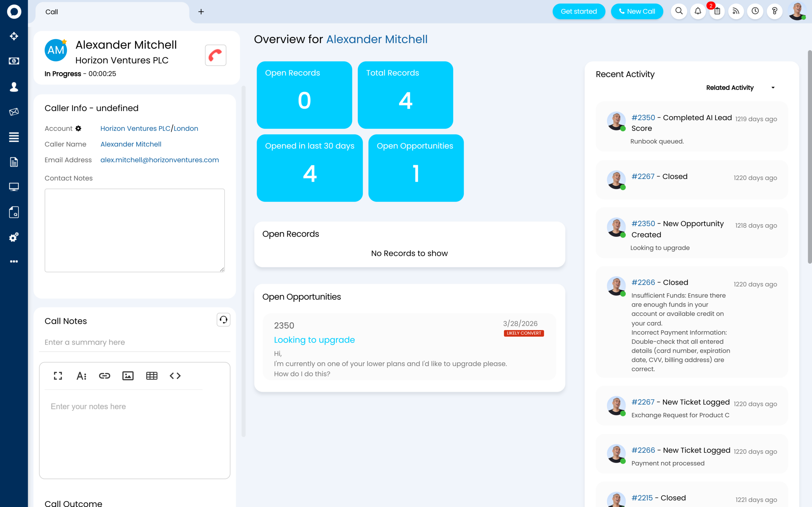Click the Account gear settings icon
This screenshot has width=812, height=507.
coord(79,128)
